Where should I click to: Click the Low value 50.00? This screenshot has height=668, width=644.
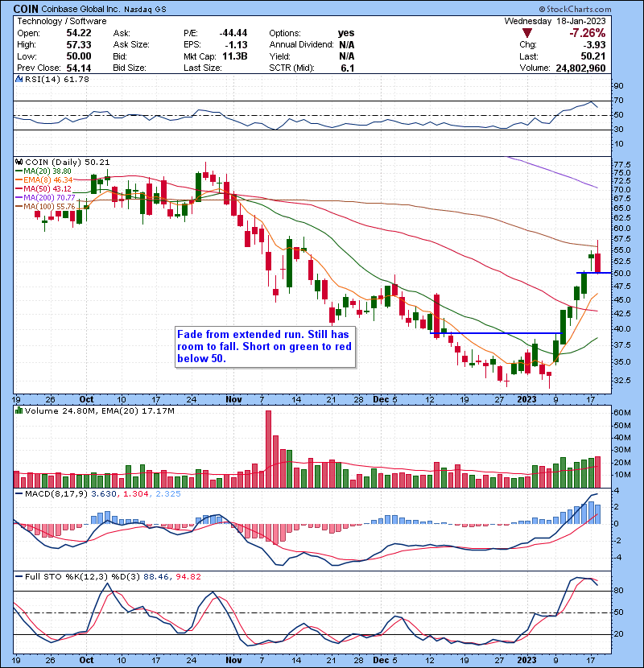(79, 56)
